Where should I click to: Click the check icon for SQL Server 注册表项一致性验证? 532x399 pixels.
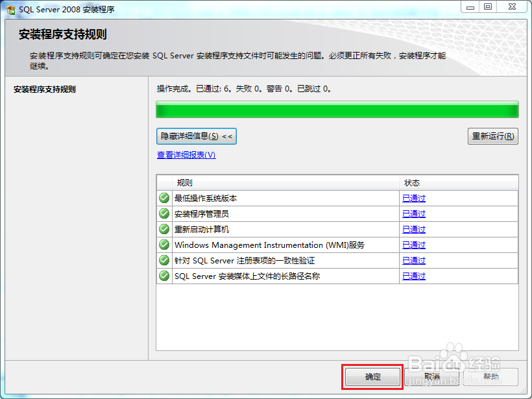[163, 260]
